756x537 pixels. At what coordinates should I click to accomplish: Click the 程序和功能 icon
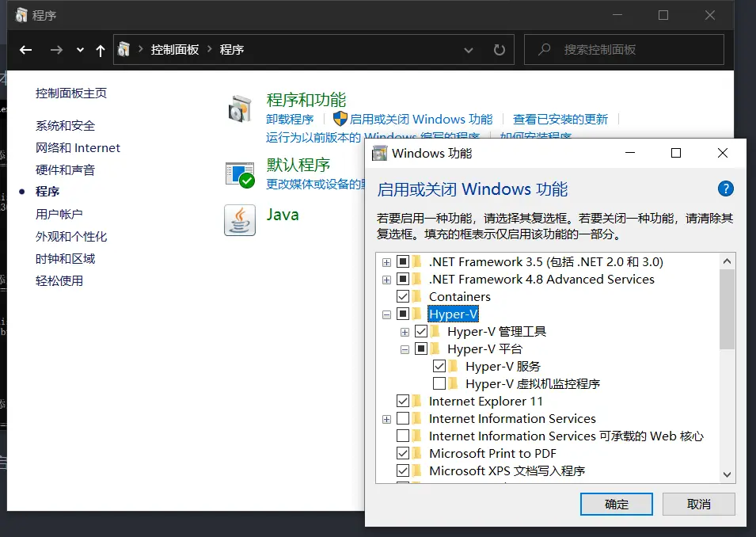point(240,109)
